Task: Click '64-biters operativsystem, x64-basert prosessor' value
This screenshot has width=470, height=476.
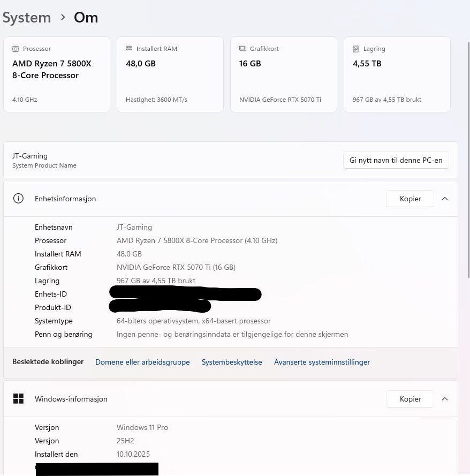Action: click(194, 321)
